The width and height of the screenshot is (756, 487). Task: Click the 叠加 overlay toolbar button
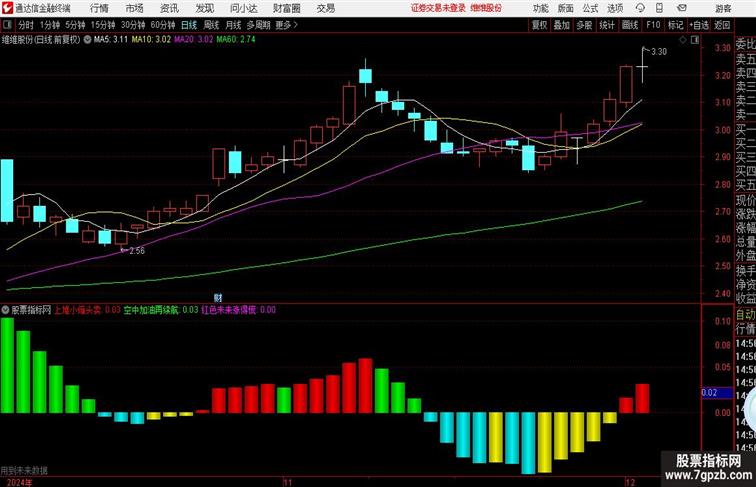tap(562, 25)
